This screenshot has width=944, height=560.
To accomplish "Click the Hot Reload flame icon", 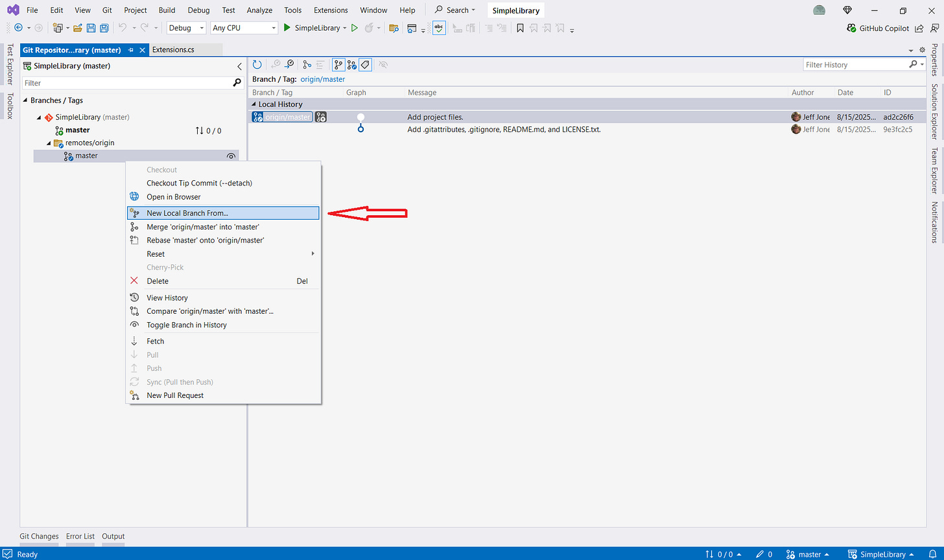I will (x=369, y=28).
